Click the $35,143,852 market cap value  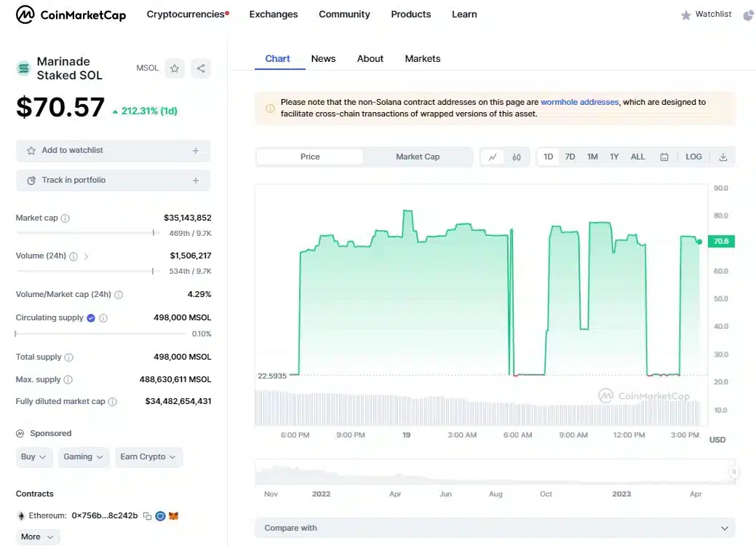point(187,218)
